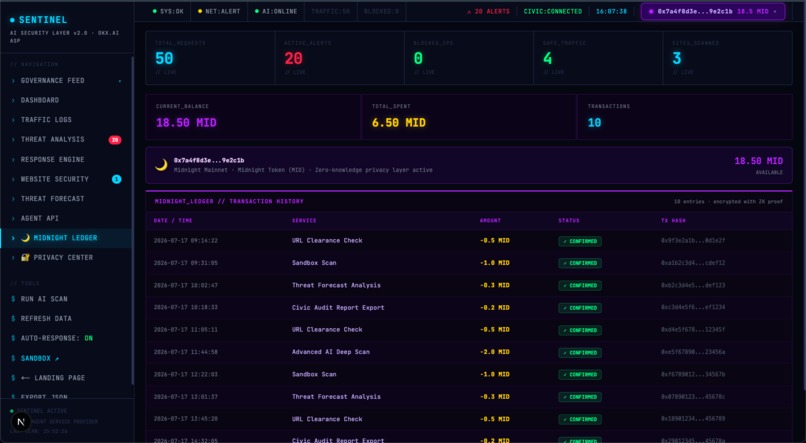The image size is (806, 443).
Task: Click Current Balance 18.50 MID value
Action: pos(186,123)
